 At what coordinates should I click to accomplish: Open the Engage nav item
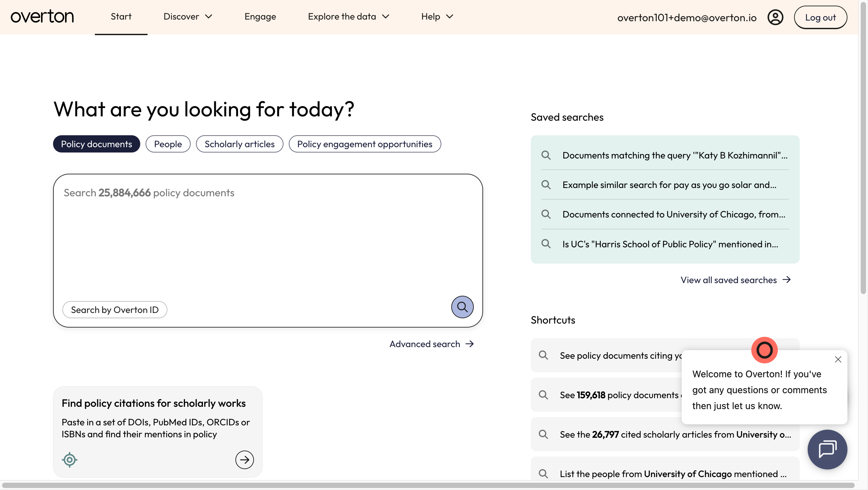260,17
